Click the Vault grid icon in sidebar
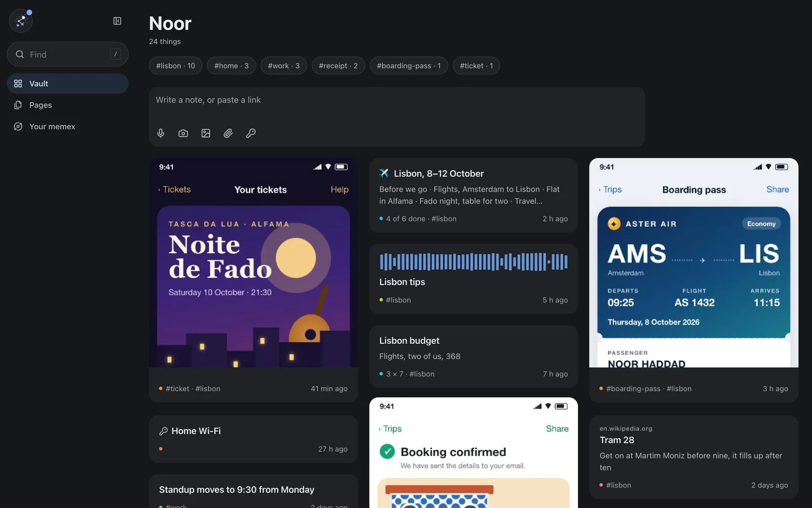 coord(18,84)
